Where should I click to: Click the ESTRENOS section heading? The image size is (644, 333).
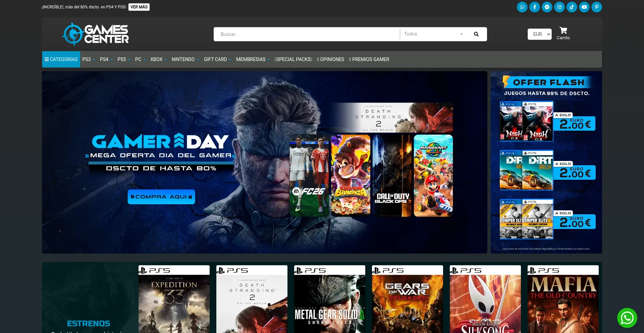click(89, 324)
